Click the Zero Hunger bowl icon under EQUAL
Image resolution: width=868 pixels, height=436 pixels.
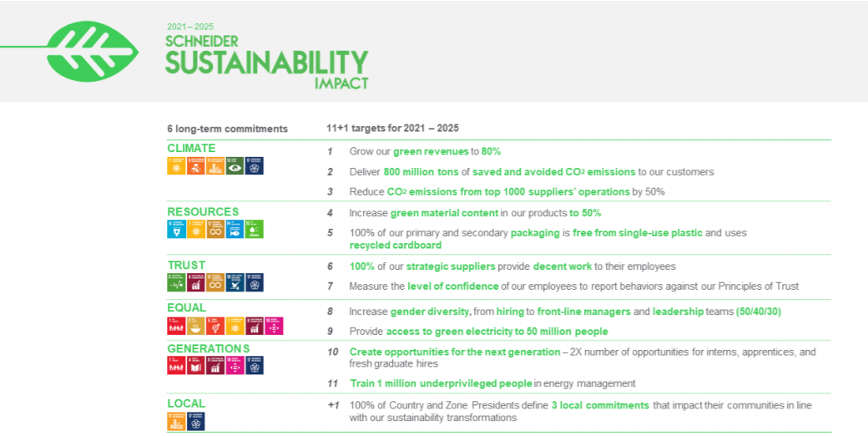pyautogui.click(x=196, y=325)
